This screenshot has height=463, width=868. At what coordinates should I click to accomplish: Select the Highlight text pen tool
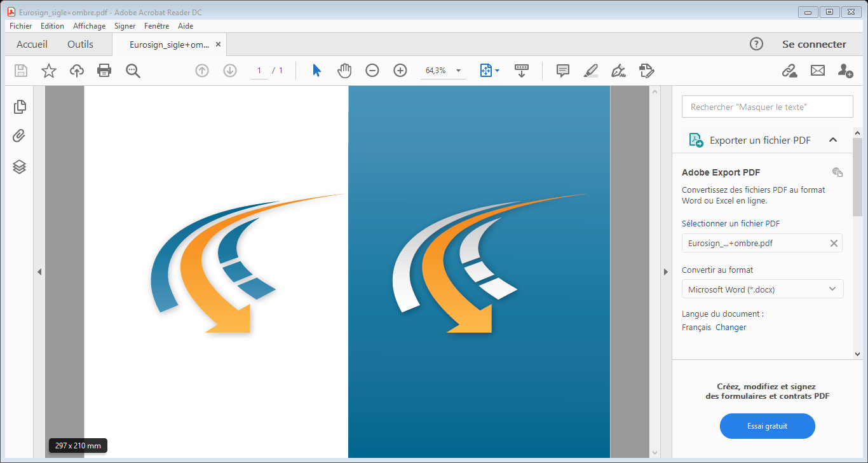coord(591,71)
